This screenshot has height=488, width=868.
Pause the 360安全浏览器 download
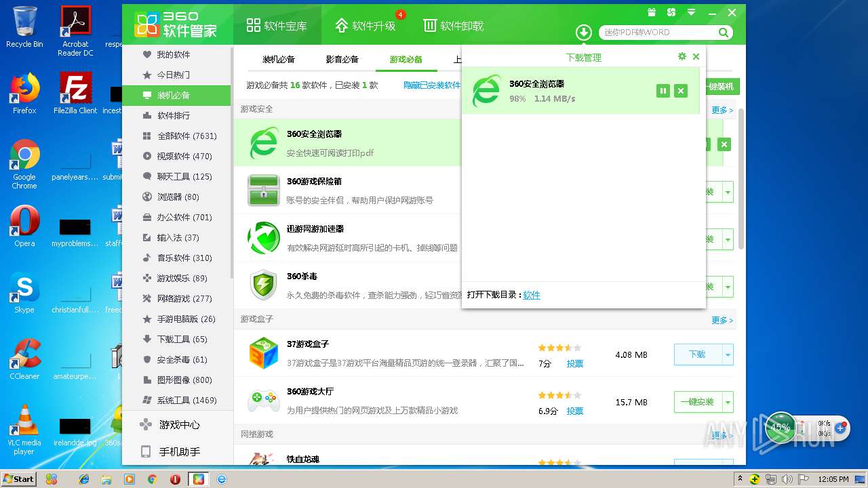point(663,91)
